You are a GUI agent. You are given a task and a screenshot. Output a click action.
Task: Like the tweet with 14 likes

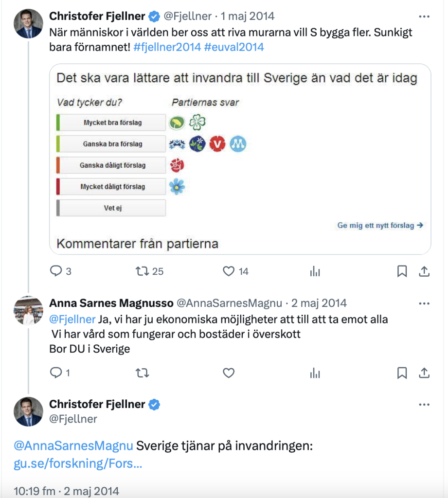pyautogui.click(x=229, y=271)
